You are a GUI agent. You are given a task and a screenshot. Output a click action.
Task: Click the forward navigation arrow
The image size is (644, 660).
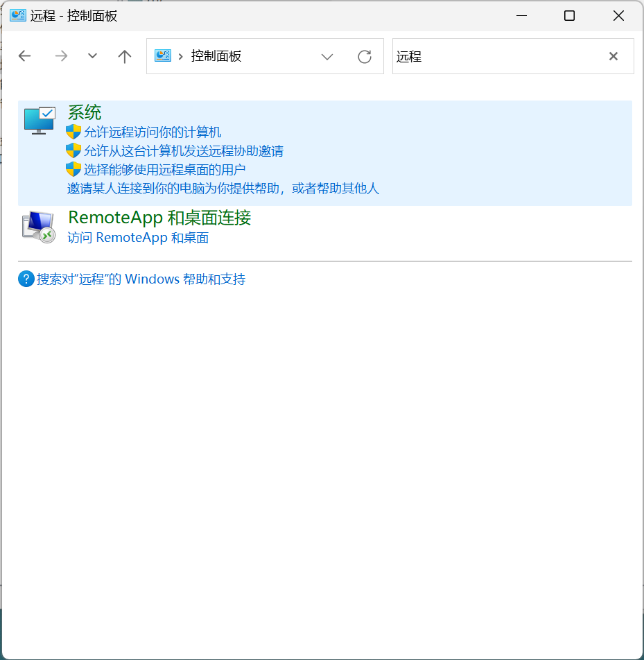[61, 56]
